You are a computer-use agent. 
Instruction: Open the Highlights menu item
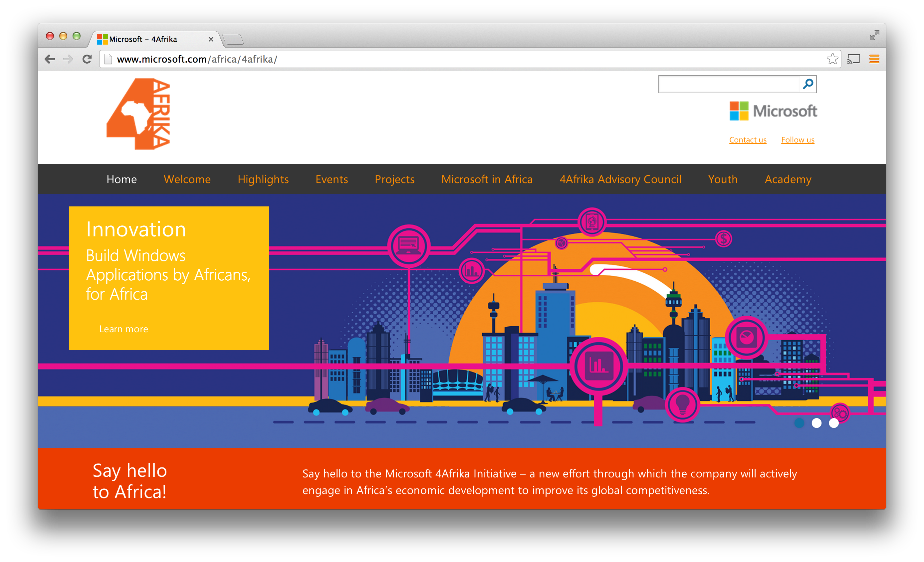pos(263,179)
